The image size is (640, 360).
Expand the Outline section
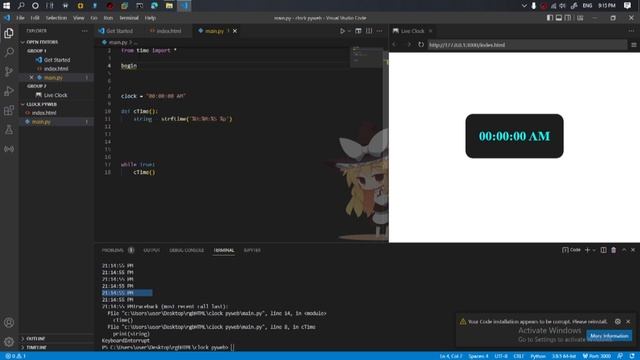(36, 338)
